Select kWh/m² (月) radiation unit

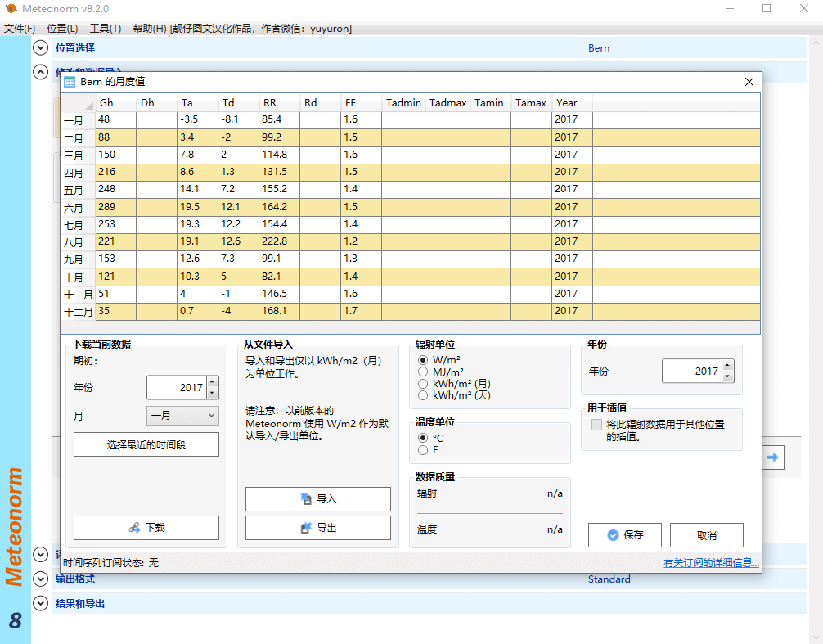(423, 384)
